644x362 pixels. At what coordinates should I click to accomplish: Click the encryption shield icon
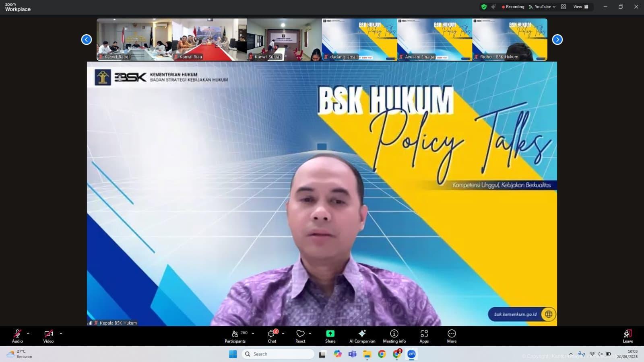(x=484, y=7)
